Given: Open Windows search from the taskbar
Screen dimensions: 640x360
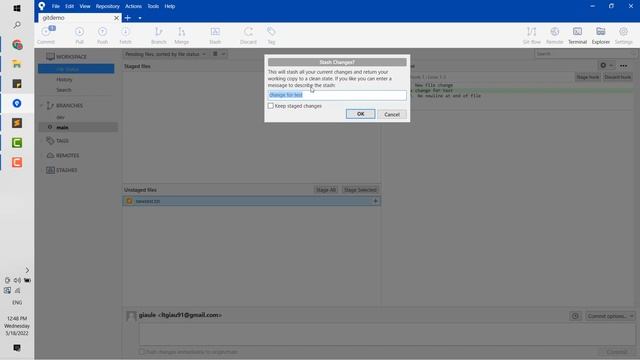Looking at the screenshot, I should click(17, 25).
